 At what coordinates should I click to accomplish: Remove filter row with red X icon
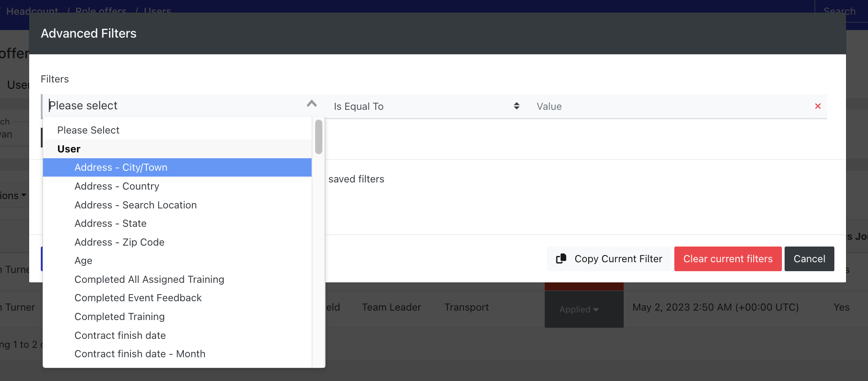817,106
